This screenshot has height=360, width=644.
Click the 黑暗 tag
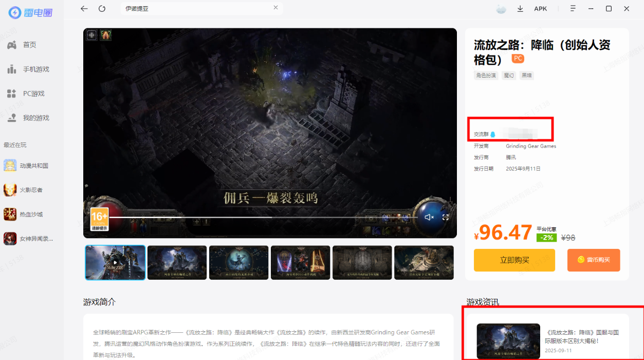[x=526, y=76]
